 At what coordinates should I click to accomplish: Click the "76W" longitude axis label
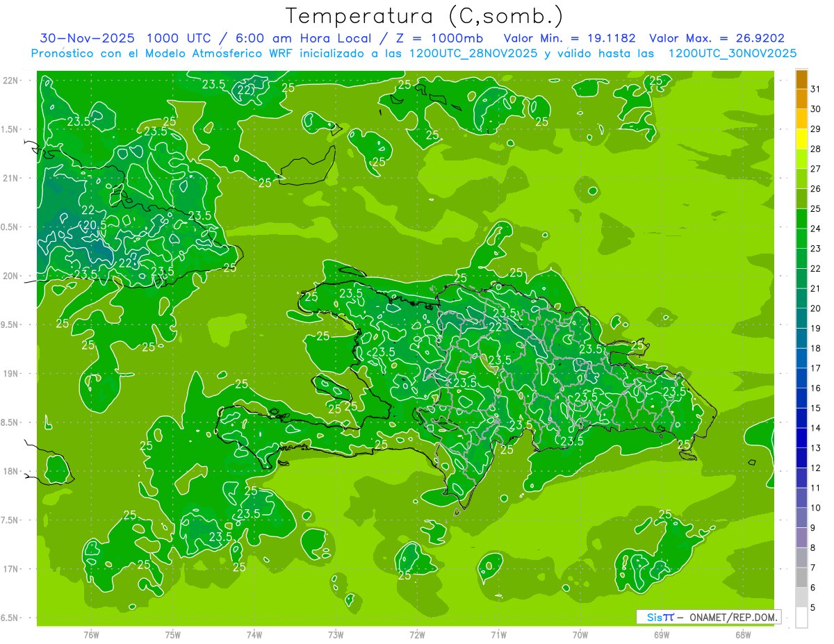coord(91,635)
